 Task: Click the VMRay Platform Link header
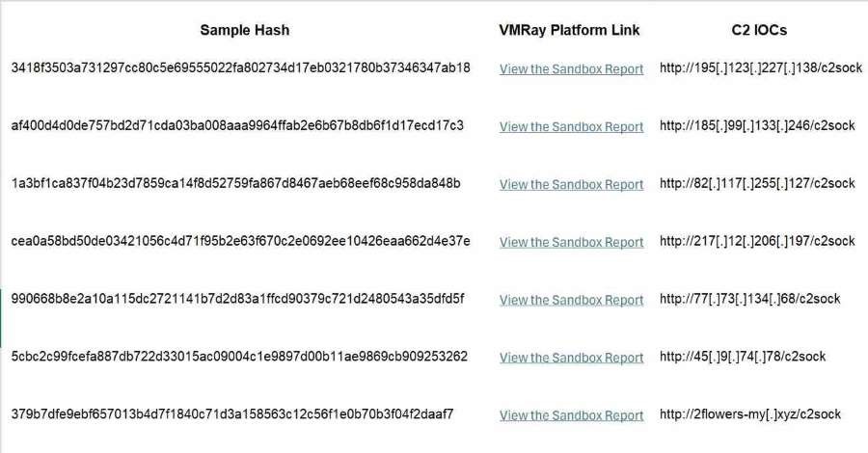tap(569, 30)
